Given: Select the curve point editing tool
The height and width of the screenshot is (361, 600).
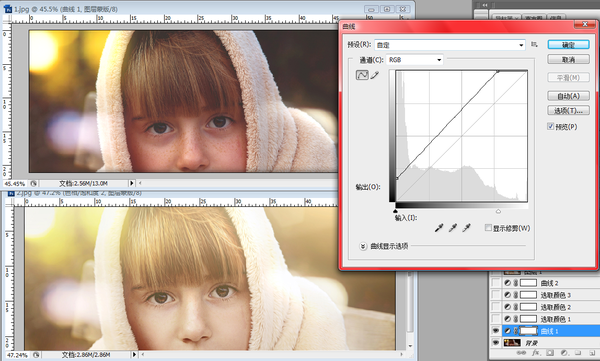Looking at the screenshot, I should pos(362,75).
